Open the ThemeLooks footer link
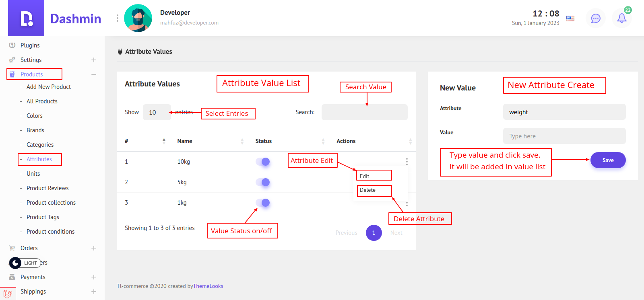The image size is (644, 300). click(208, 286)
